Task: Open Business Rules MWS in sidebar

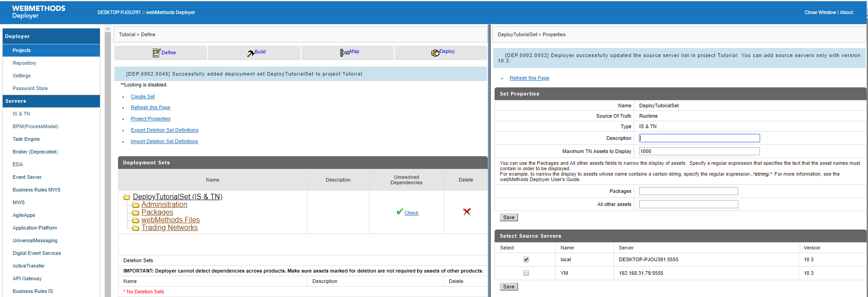Action: [37, 190]
